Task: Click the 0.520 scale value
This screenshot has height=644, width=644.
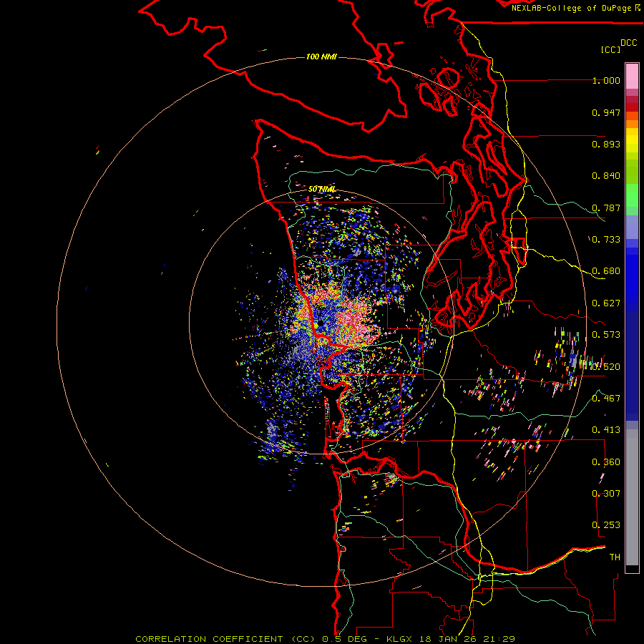Action: [606, 367]
